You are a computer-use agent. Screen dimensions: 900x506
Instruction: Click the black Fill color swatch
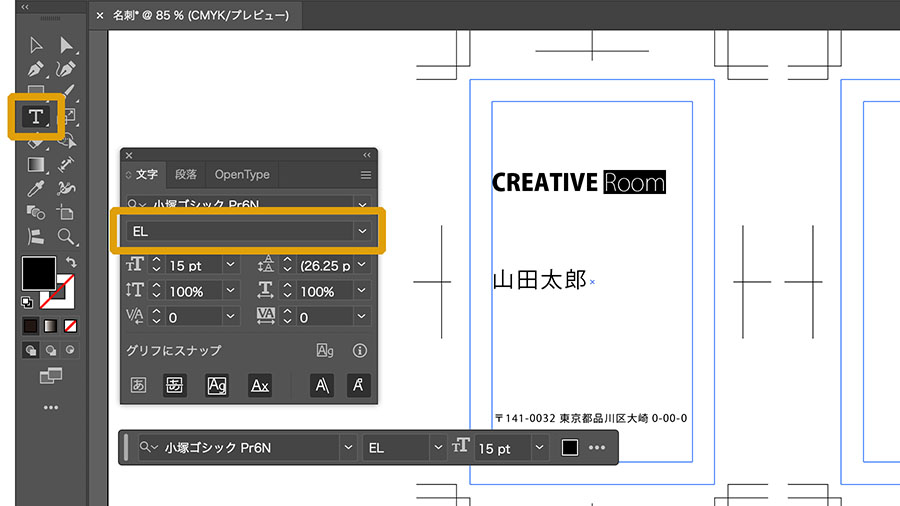pos(38,273)
